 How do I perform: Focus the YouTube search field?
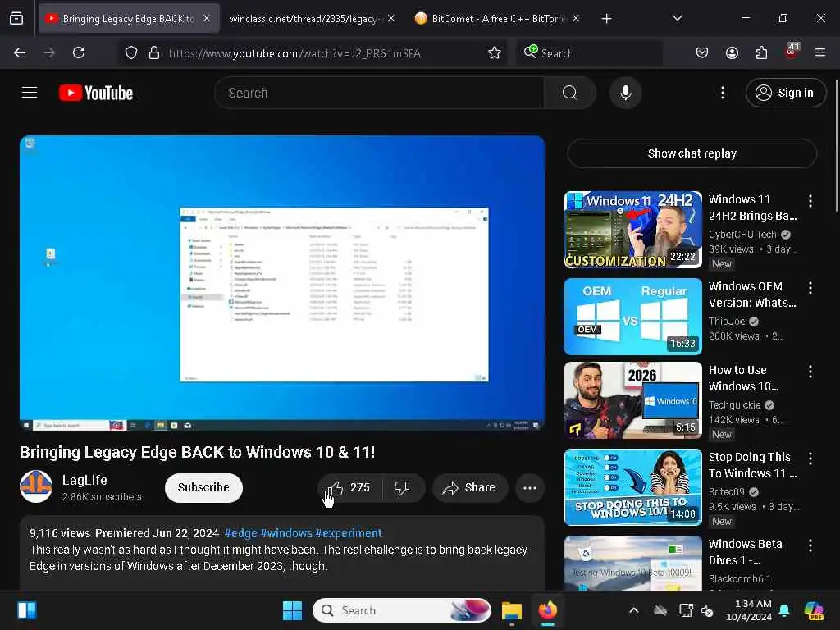pos(379,93)
